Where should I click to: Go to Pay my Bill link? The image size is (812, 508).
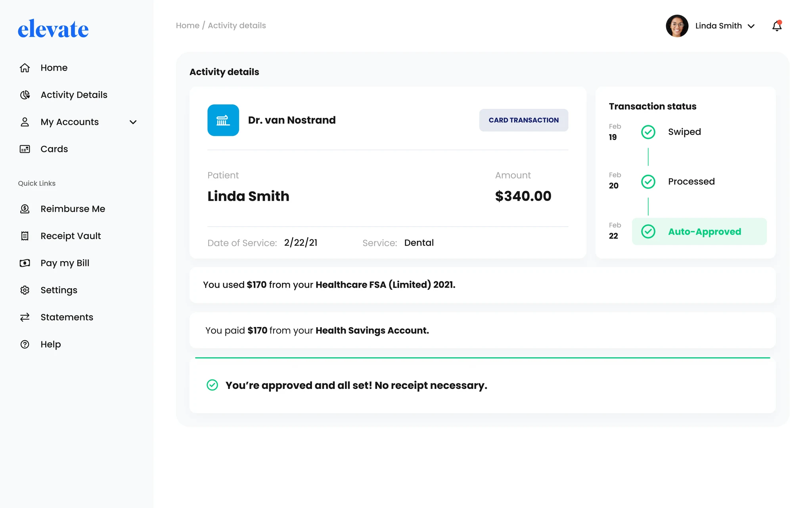pos(65,263)
